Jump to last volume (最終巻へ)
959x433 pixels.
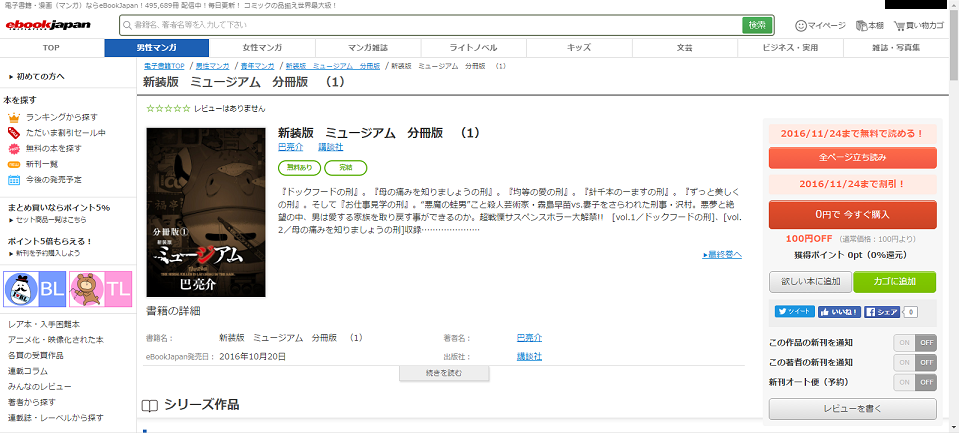pyautogui.click(x=722, y=254)
